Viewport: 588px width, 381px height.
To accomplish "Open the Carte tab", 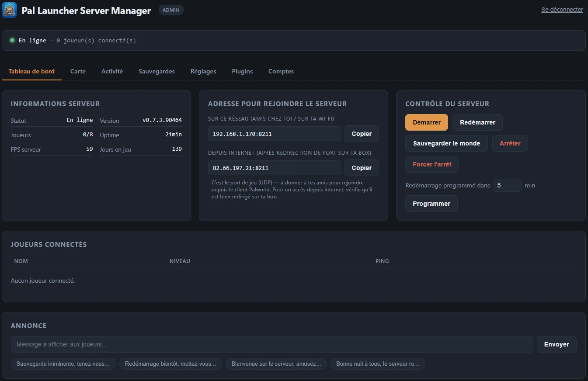I will tap(78, 71).
